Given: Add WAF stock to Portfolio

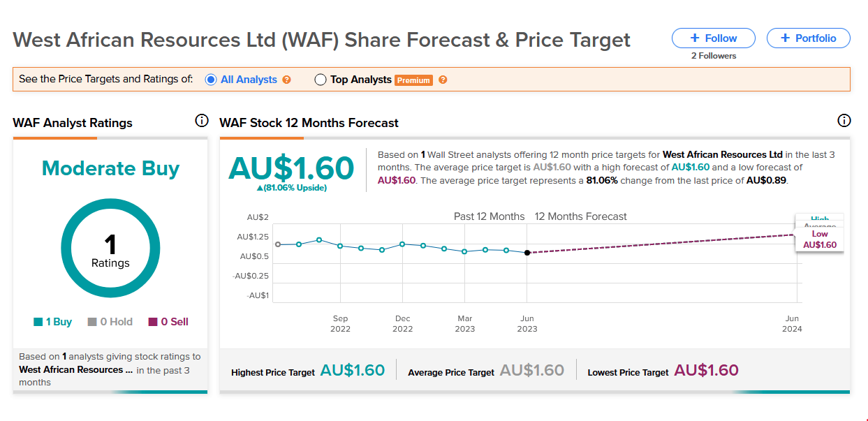Looking at the screenshot, I should (808, 38).
